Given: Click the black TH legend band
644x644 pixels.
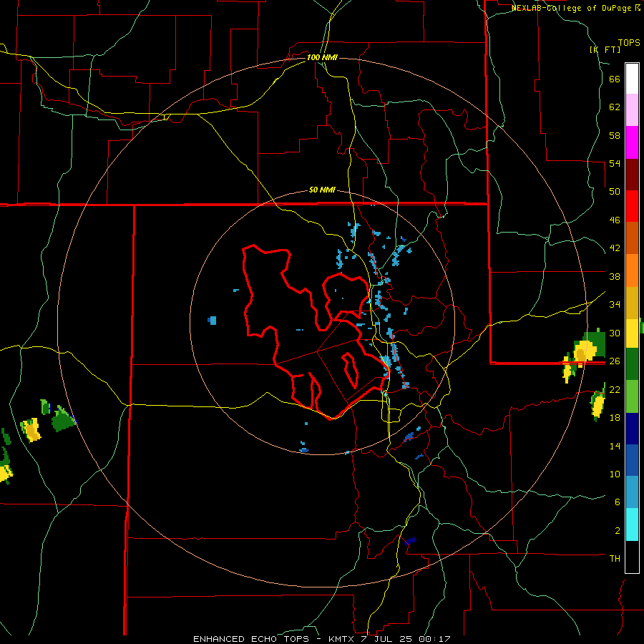Looking at the screenshot, I should (x=632, y=557).
